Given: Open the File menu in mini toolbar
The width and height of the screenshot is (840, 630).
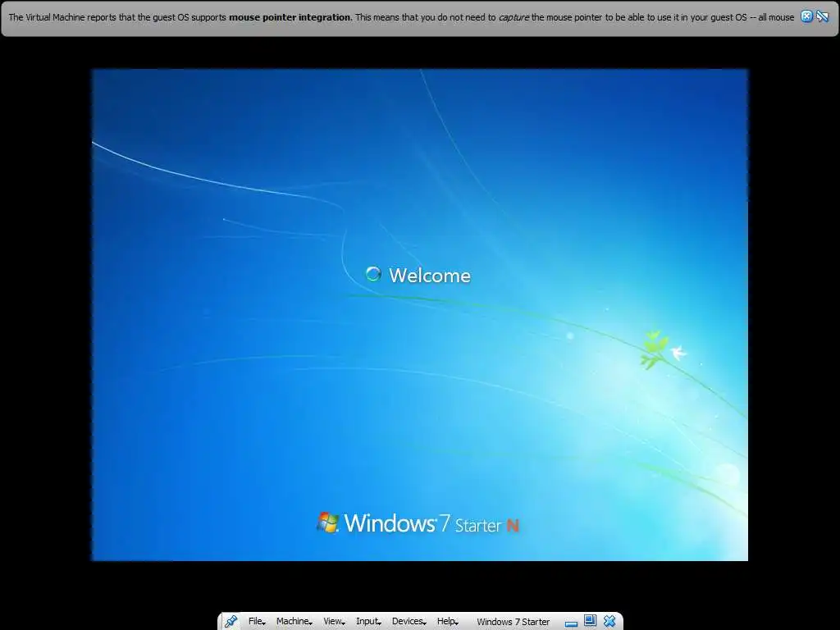Looking at the screenshot, I should click(x=257, y=622).
